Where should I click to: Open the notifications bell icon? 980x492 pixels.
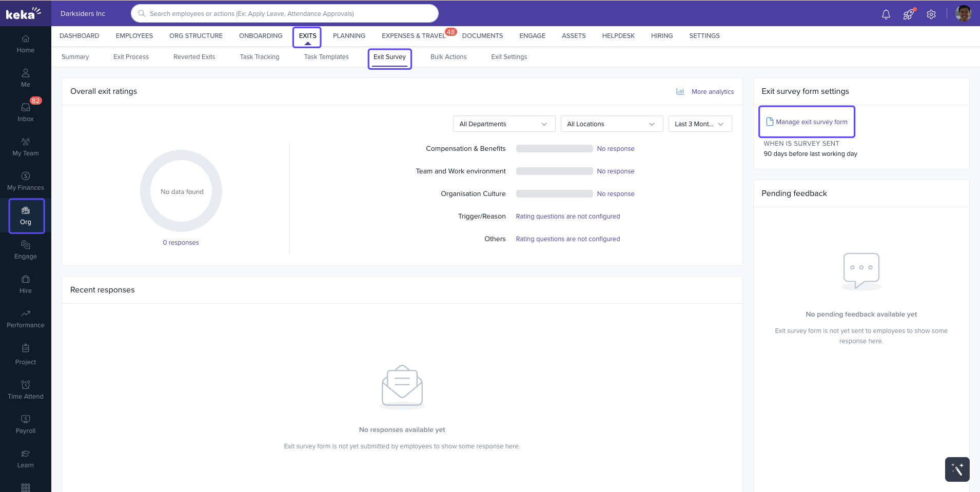point(886,14)
